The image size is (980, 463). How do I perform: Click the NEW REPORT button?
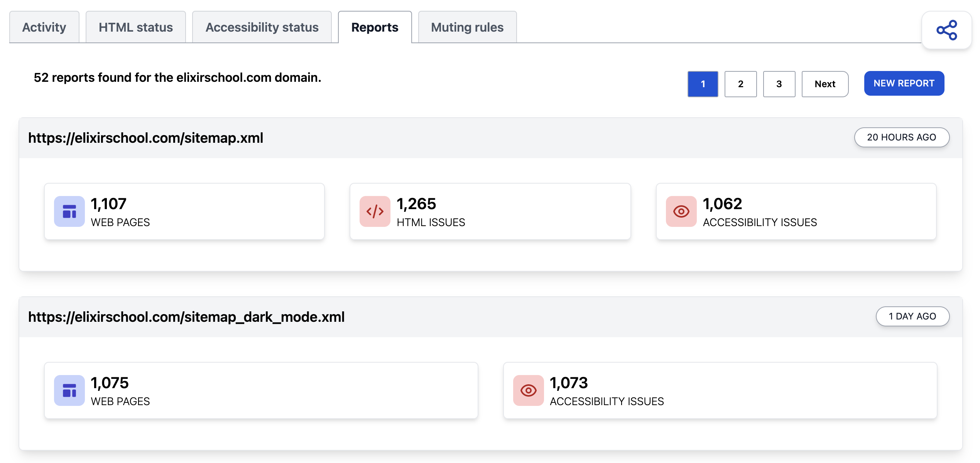(x=904, y=83)
